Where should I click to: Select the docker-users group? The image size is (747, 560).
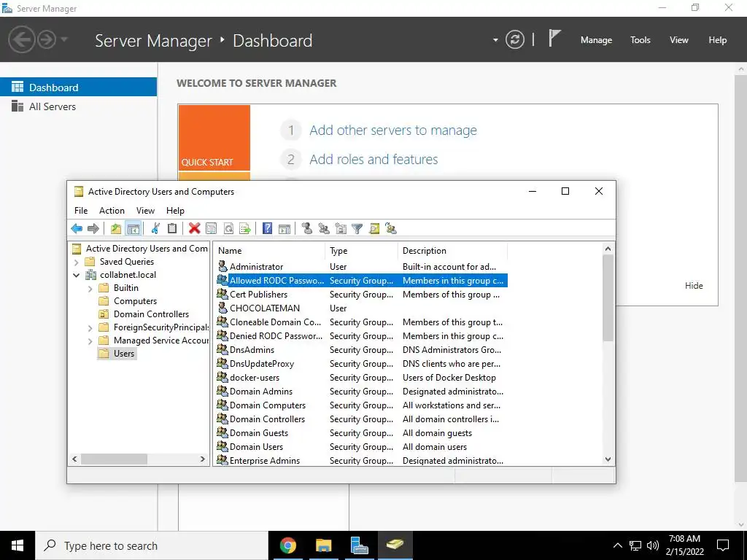[255, 378]
